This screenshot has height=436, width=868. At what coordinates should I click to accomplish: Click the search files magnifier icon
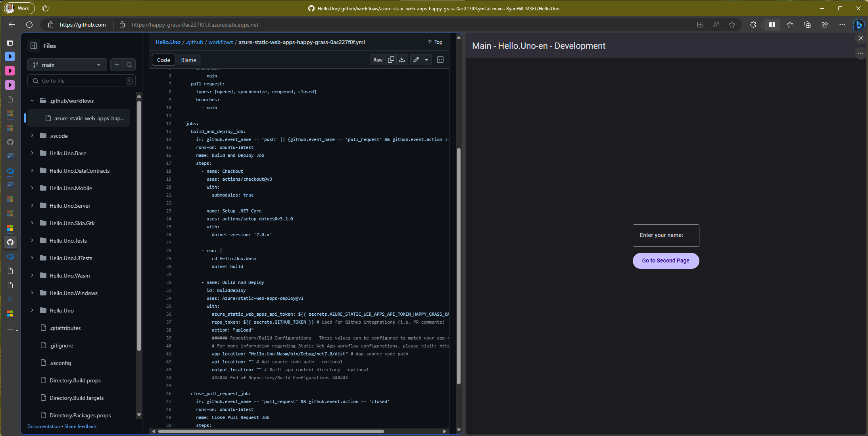click(129, 65)
